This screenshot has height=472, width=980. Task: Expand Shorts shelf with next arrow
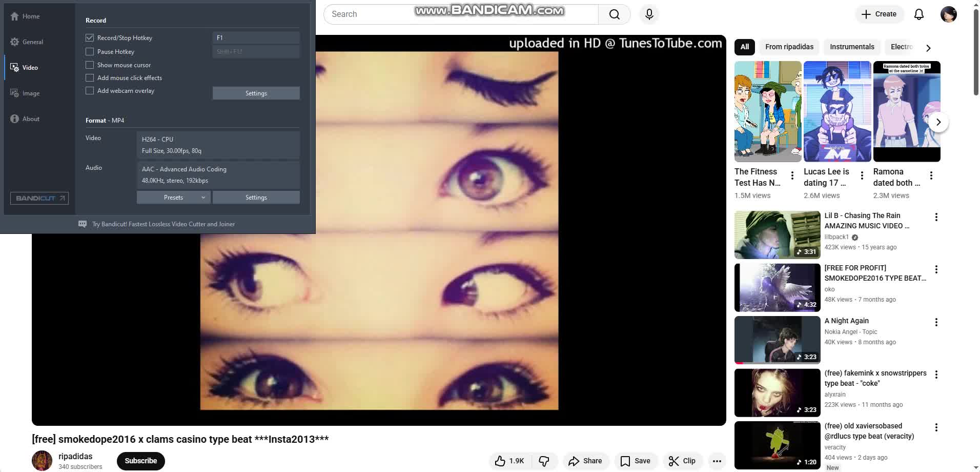(x=938, y=122)
